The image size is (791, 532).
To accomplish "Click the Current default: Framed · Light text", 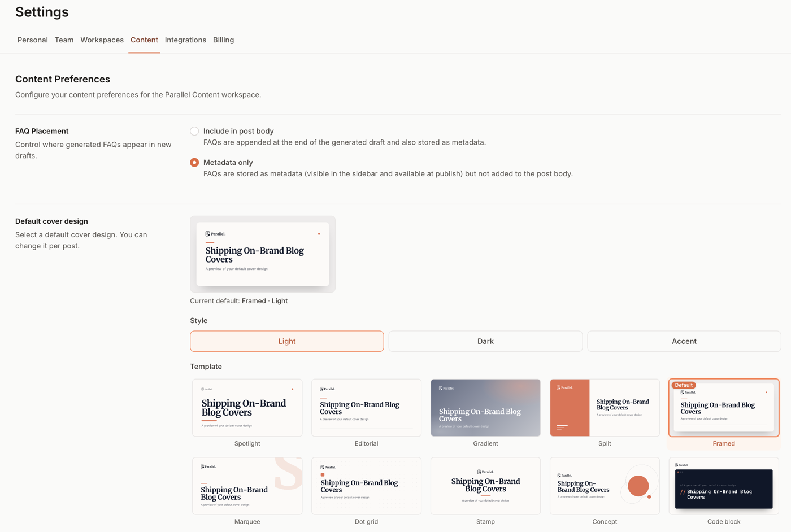I will (x=239, y=301).
